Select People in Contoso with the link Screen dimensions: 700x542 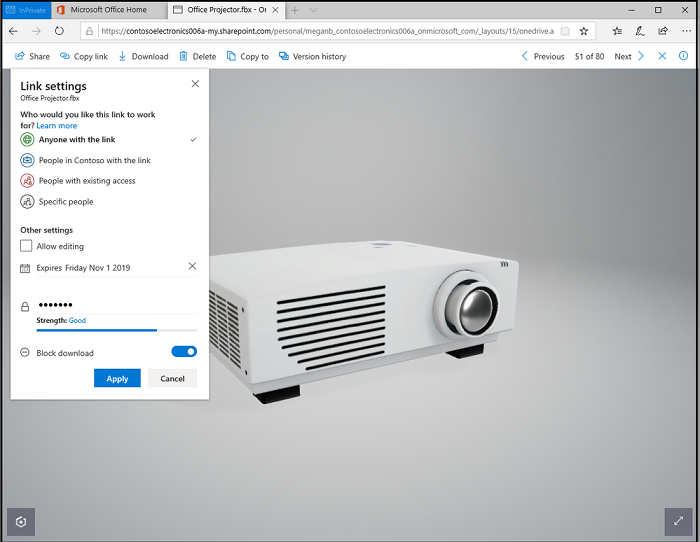[108, 160]
